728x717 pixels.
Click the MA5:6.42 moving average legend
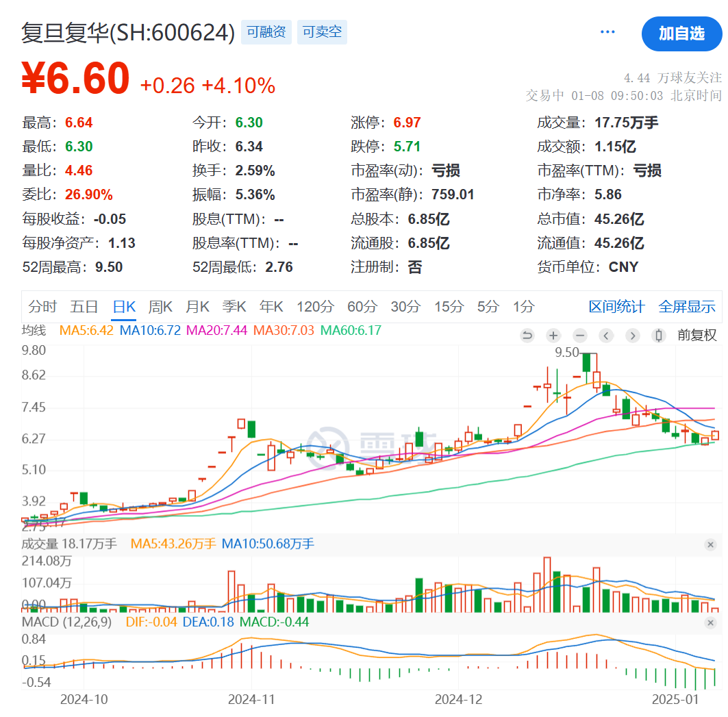tap(86, 331)
